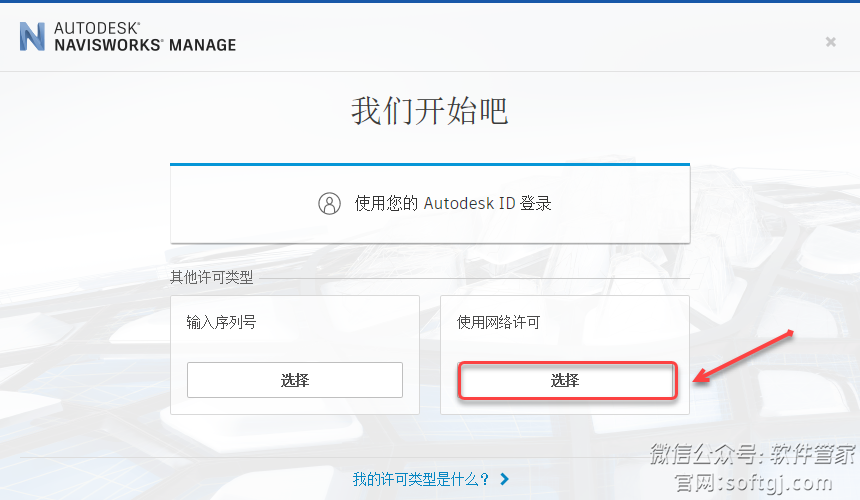Click the NAVISWORKS MANAGE product name
Image resolution: width=860 pixels, height=500 pixels.
pyautogui.click(x=145, y=45)
